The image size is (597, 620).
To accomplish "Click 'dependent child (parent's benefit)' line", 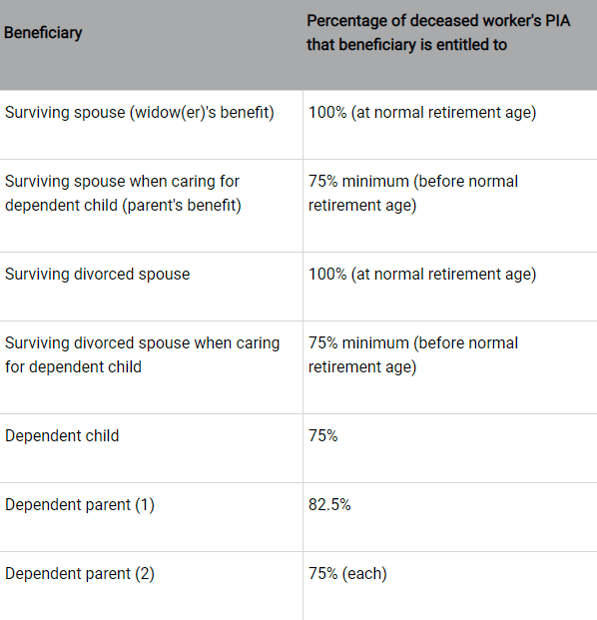I will pyautogui.click(x=123, y=206).
